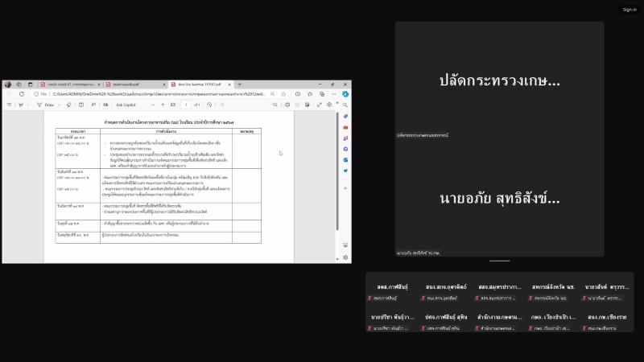Toggle the Draw tool on
644x362 pixels.
tap(47, 105)
